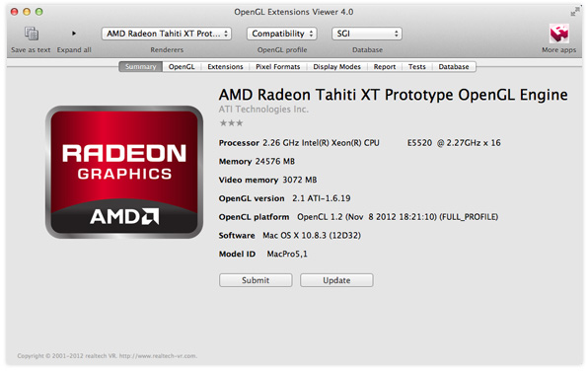Click the Expand all arrow icon
The width and height of the screenshot is (588, 374).
74,34
